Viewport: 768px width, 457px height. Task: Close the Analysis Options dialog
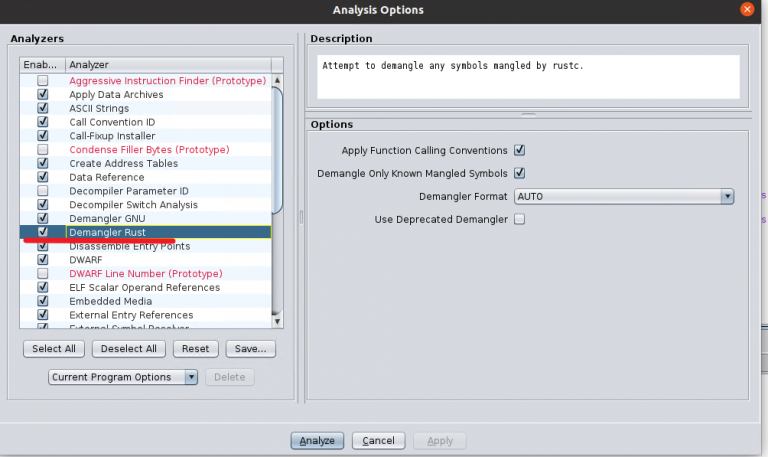pos(747,9)
